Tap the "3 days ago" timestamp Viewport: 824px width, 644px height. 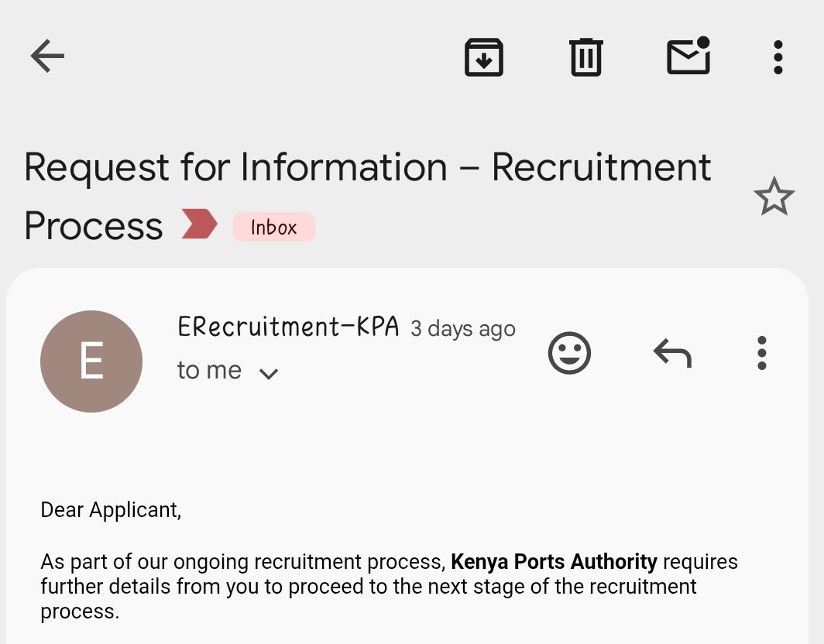pyautogui.click(x=462, y=329)
